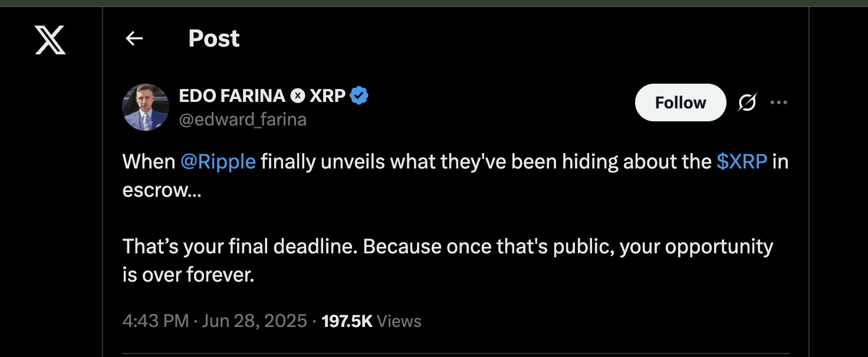The width and height of the screenshot is (868, 357).
Task: Click the $XRP cashtag link
Action: point(742,161)
